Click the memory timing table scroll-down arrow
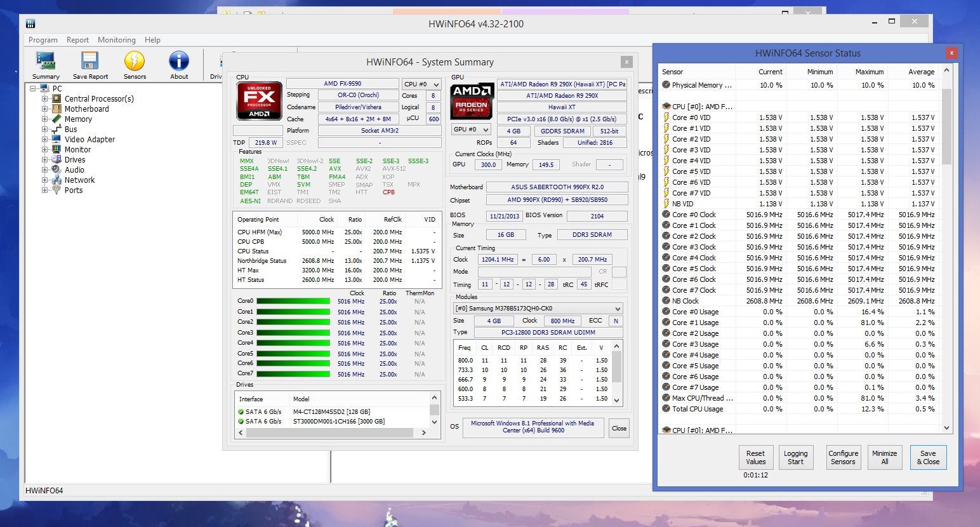 point(616,401)
